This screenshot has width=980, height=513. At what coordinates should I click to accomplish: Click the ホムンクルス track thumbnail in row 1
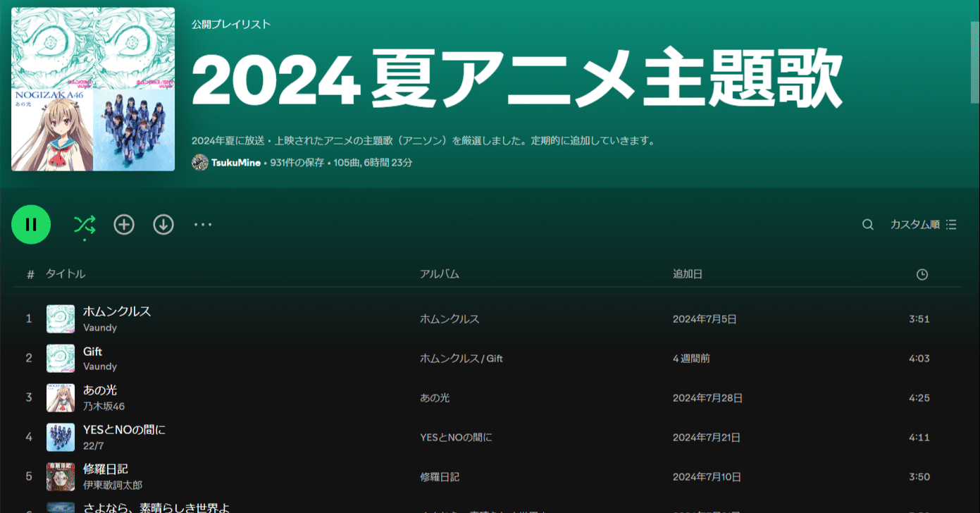coord(61,319)
